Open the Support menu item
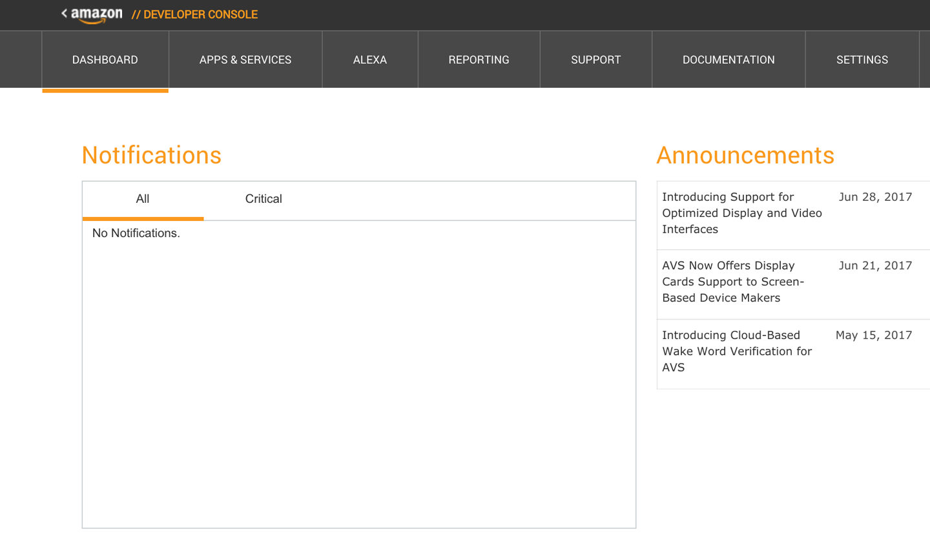 tap(595, 59)
